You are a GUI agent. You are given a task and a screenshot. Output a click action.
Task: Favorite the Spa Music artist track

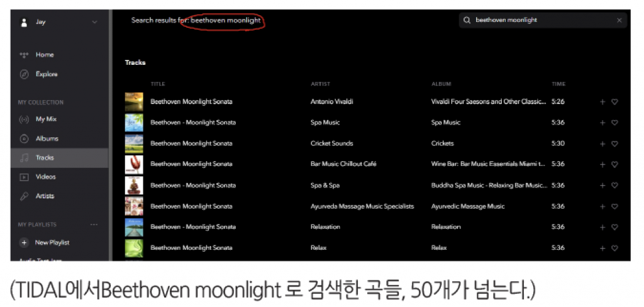(x=615, y=123)
